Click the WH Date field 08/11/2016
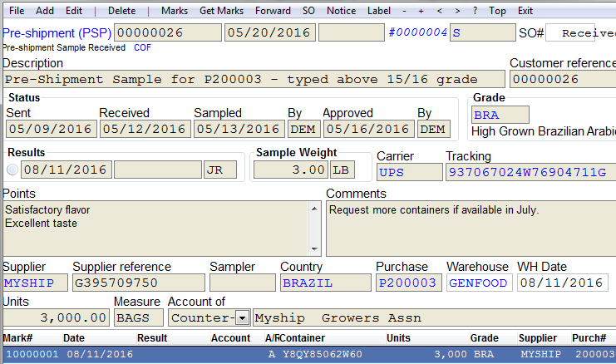This screenshot has height=364, width=616. click(x=563, y=283)
